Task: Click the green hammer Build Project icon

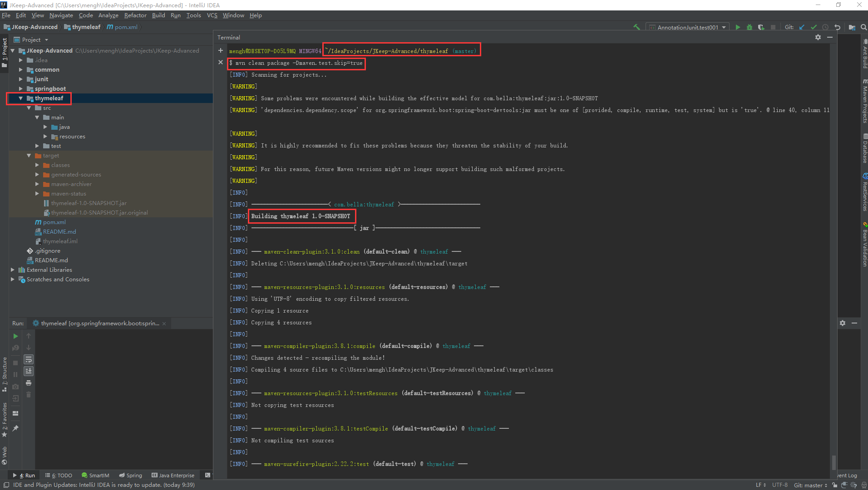Action: (636, 27)
